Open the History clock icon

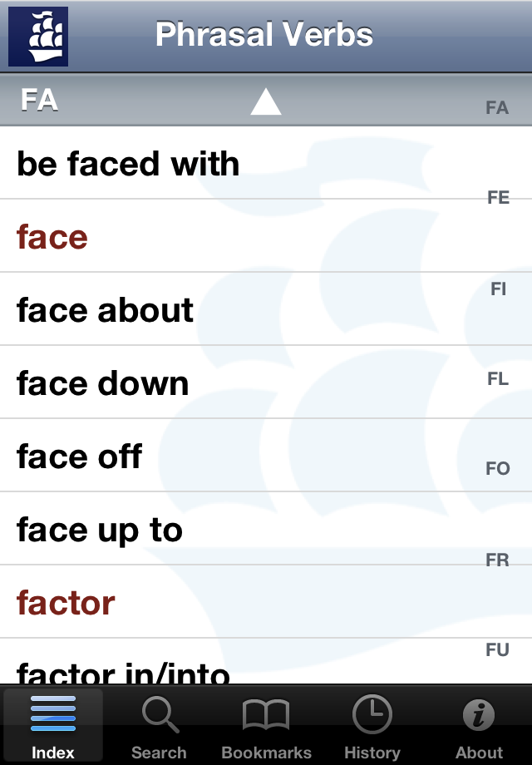[x=372, y=715]
